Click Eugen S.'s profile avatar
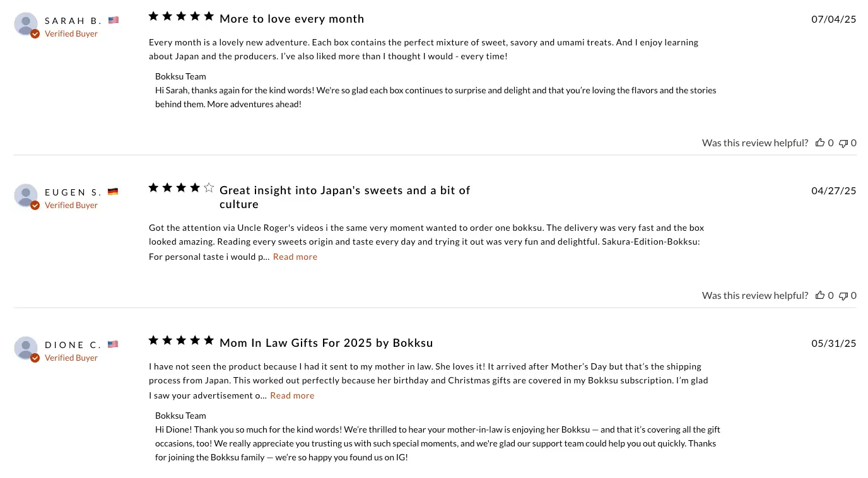868x478 pixels. tap(26, 195)
